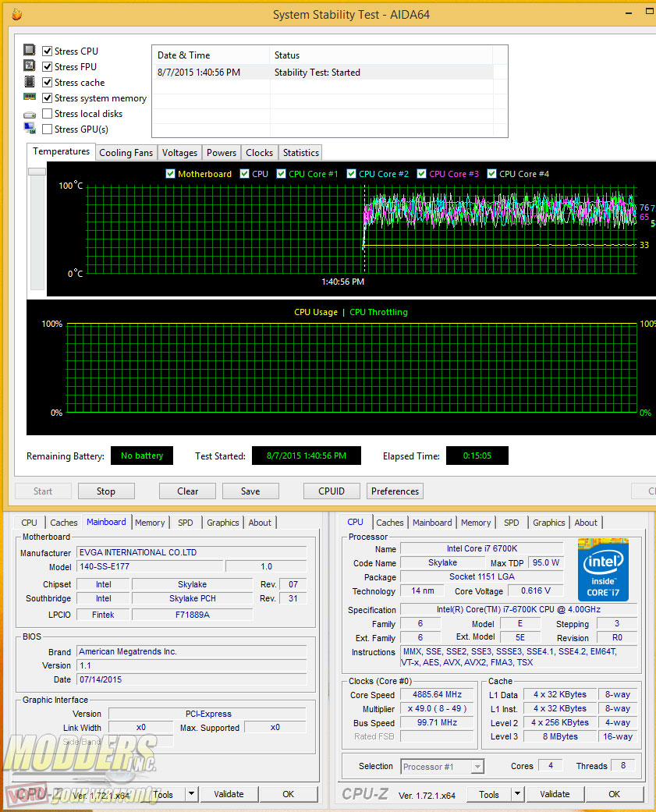Toggle CPU Core #1 graph checkbox
Viewport: 656px width, 812px height.
(x=281, y=173)
